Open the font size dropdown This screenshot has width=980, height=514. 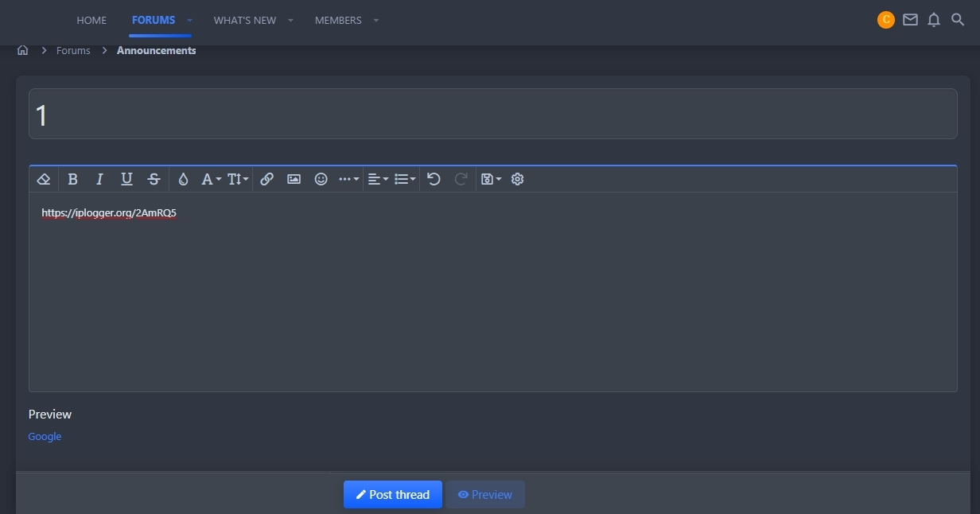click(238, 179)
